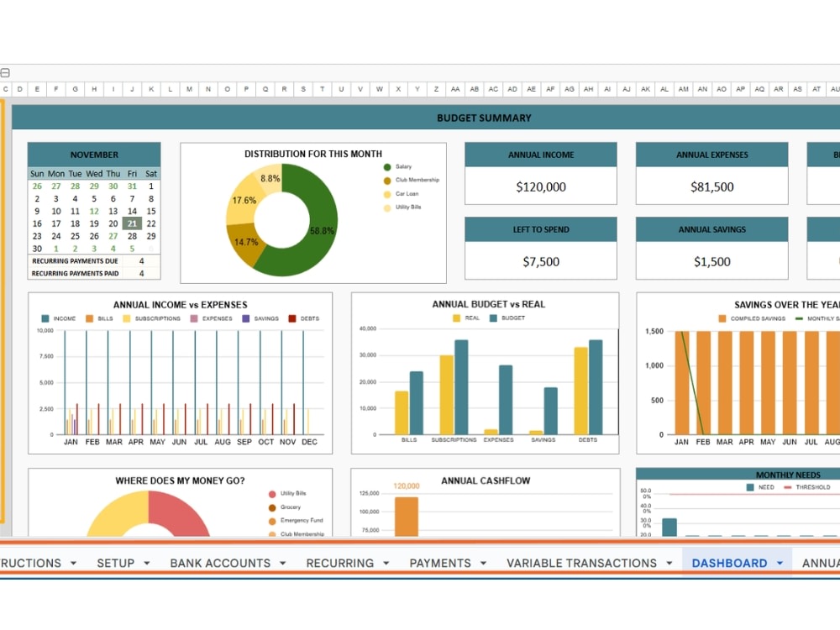Click the RECURRING PAYMENTS PAID row
Image resolution: width=840 pixels, height=630 pixels.
[x=94, y=274]
